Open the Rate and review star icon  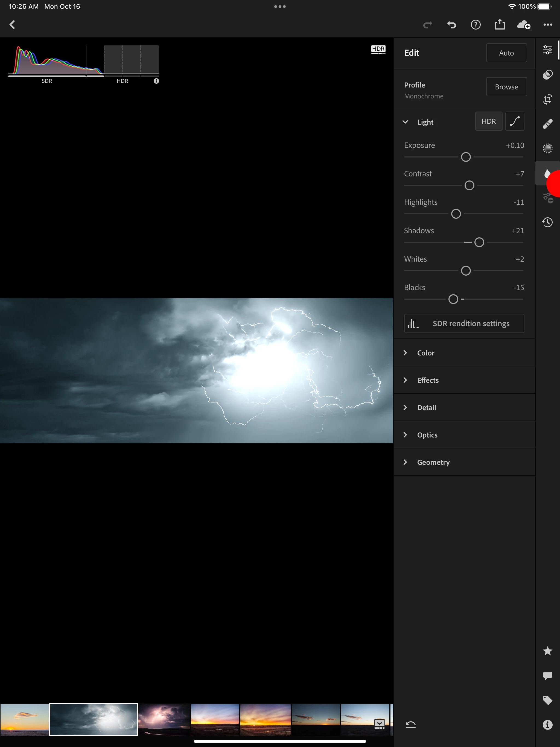[547, 651]
